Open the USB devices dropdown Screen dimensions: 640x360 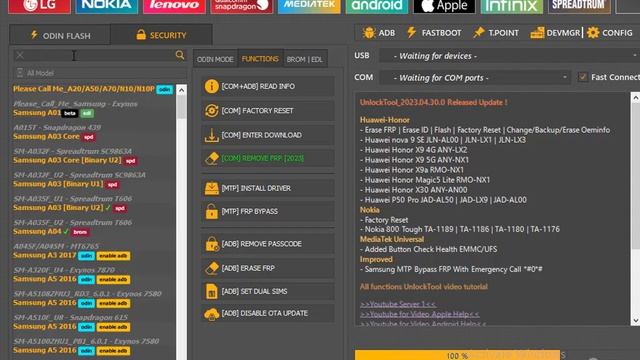tap(509, 56)
